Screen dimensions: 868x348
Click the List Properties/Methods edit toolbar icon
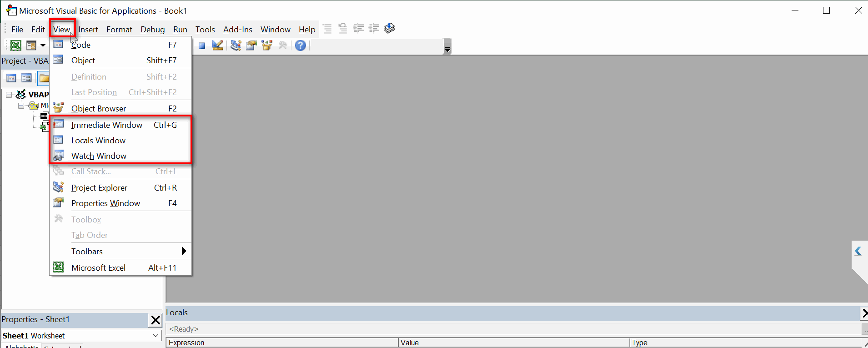327,29
